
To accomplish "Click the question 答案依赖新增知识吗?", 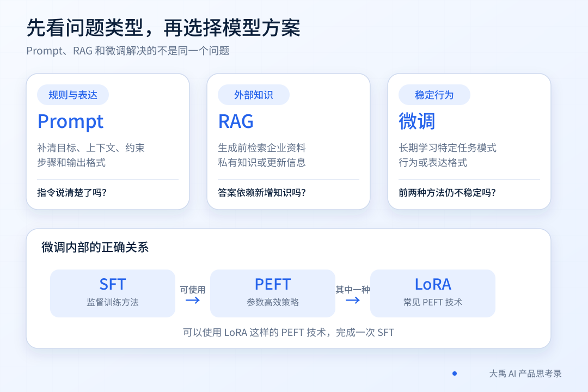I will pos(262,192).
